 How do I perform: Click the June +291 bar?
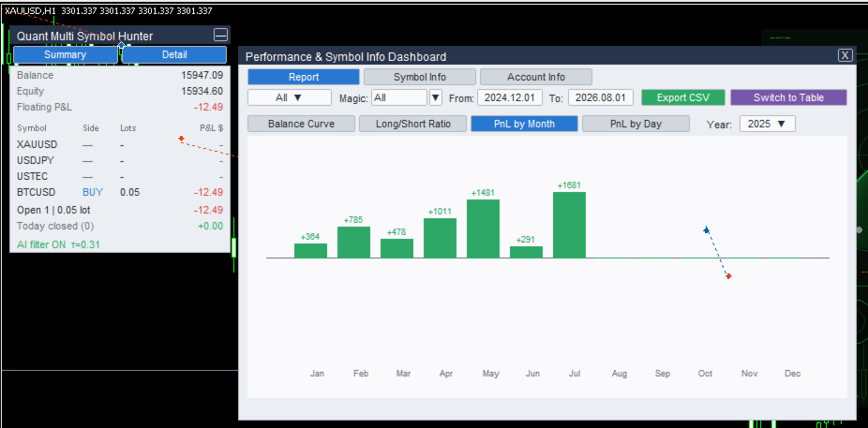(527, 252)
